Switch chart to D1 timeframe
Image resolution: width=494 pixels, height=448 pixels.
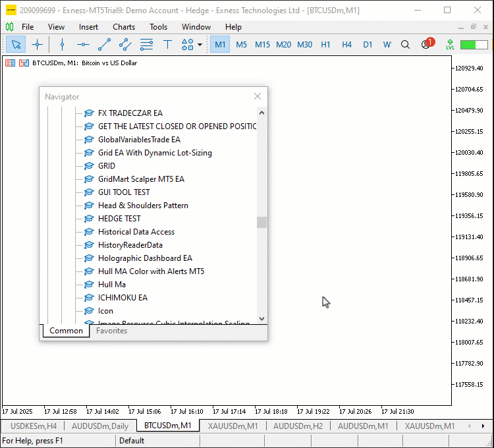(x=368, y=44)
